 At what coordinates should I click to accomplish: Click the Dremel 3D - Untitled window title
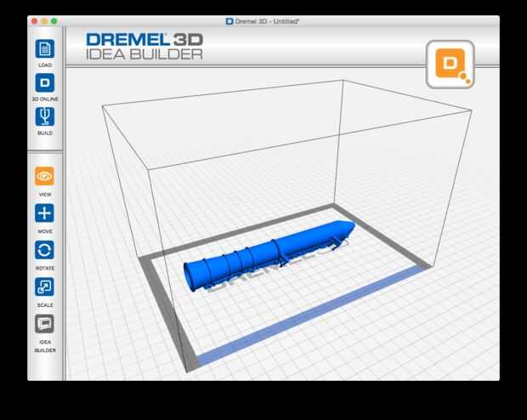262,21
